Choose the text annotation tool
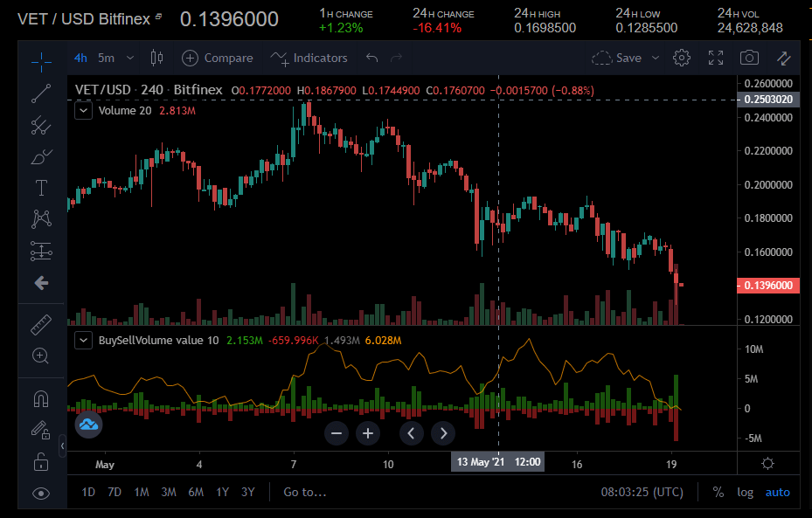Screen dimensions: 812x518 (x=41, y=187)
